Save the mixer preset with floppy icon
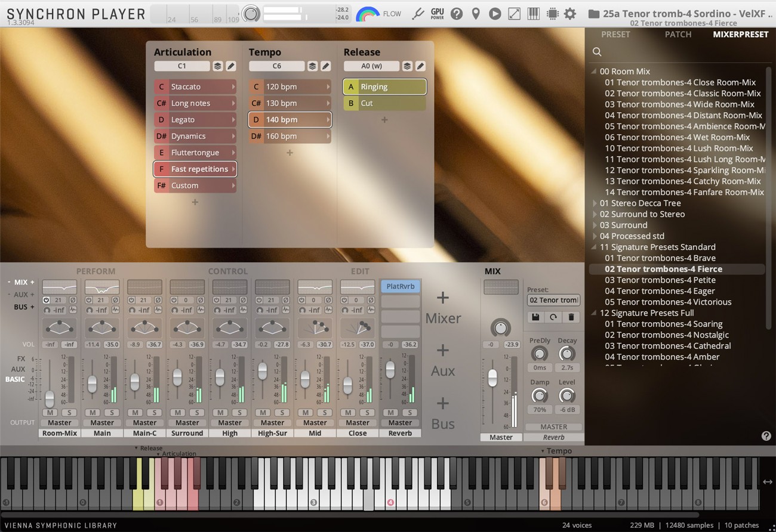This screenshot has height=532, width=776. tap(535, 317)
